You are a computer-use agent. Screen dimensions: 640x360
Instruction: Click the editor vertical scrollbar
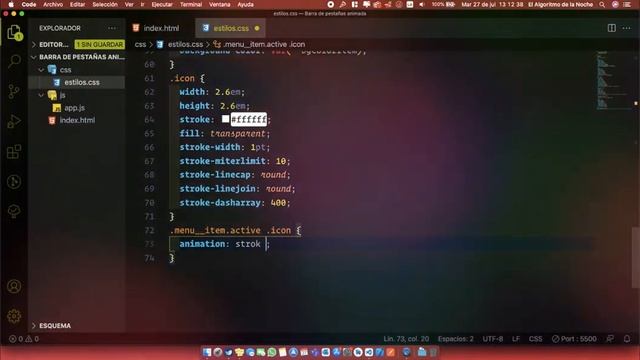(636, 257)
